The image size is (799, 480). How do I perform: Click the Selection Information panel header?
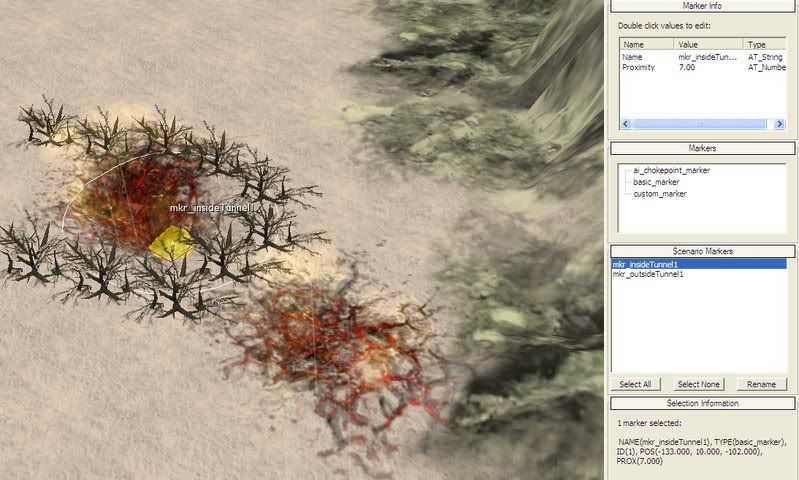click(702, 403)
